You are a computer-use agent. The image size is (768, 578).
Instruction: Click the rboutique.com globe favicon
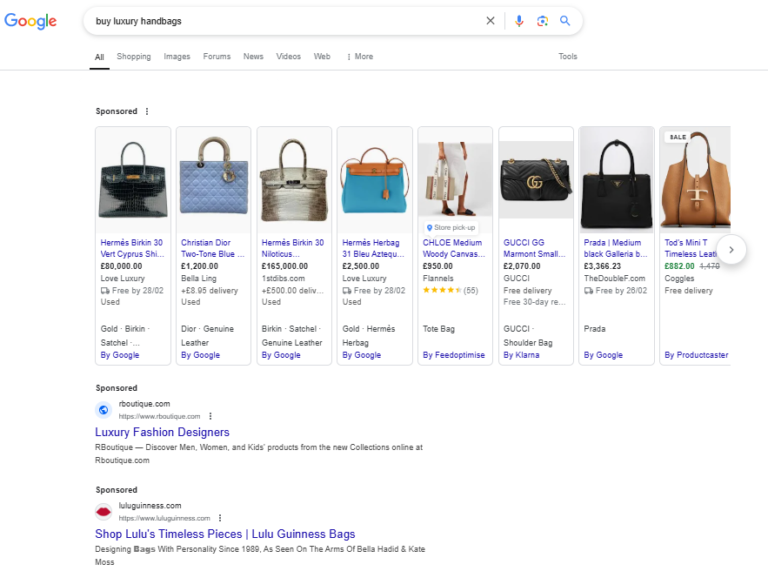pyautogui.click(x=103, y=410)
